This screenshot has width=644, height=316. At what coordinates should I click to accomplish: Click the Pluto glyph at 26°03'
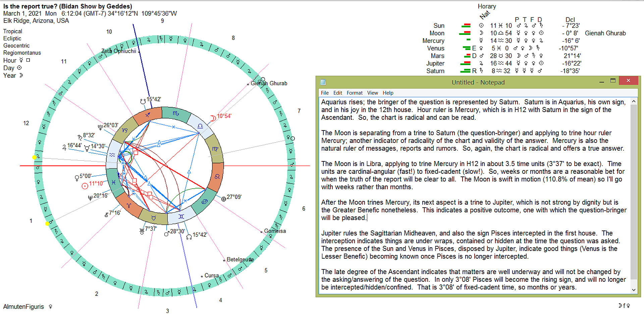pos(100,127)
